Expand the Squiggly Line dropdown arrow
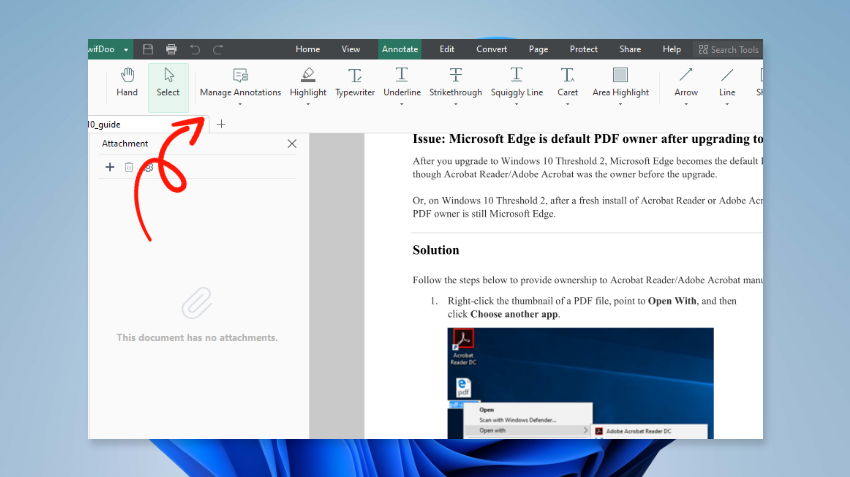Image resolution: width=850 pixels, height=477 pixels. click(x=516, y=104)
